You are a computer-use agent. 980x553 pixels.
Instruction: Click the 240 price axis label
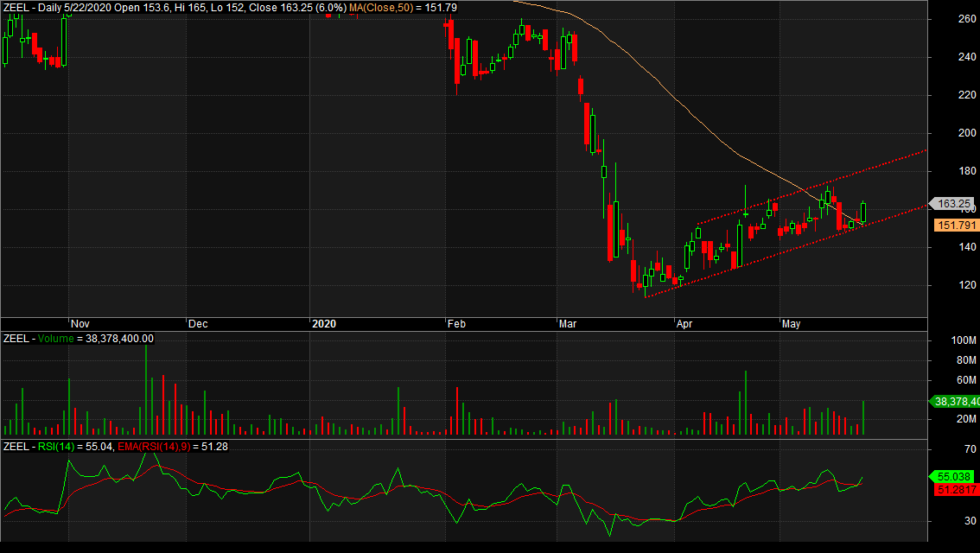click(x=967, y=57)
